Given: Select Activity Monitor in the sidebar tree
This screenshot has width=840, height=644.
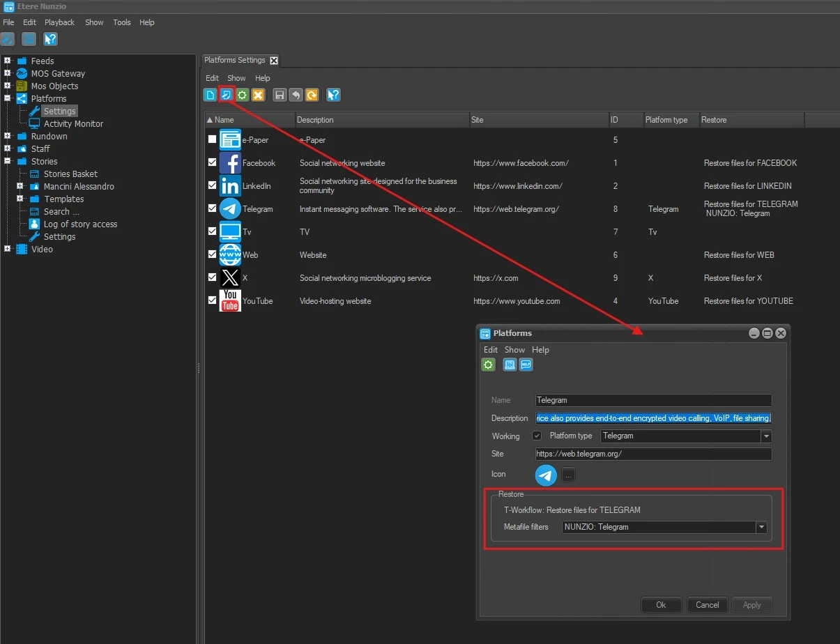Looking at the screenshot, I should 73,123.
